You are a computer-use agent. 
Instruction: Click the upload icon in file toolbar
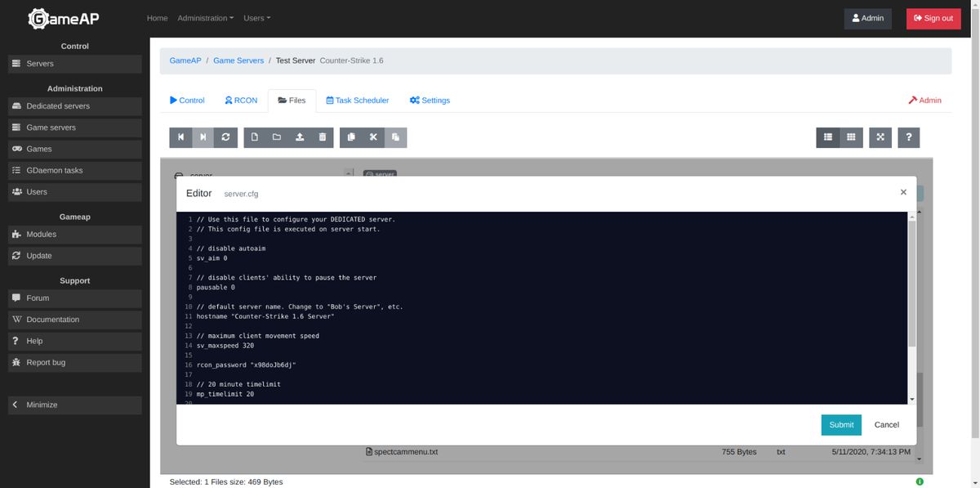click(300, 137)
